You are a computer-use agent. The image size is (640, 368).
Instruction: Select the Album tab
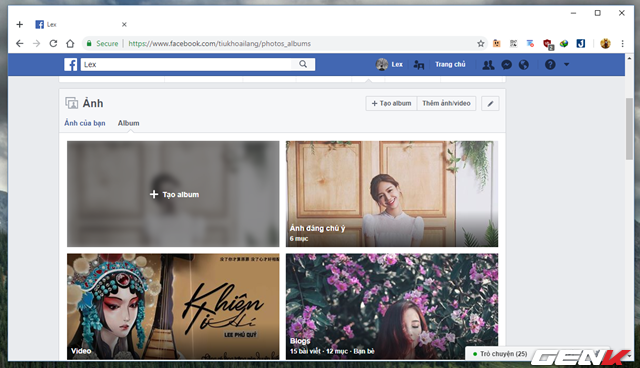[x=129, y=123]
